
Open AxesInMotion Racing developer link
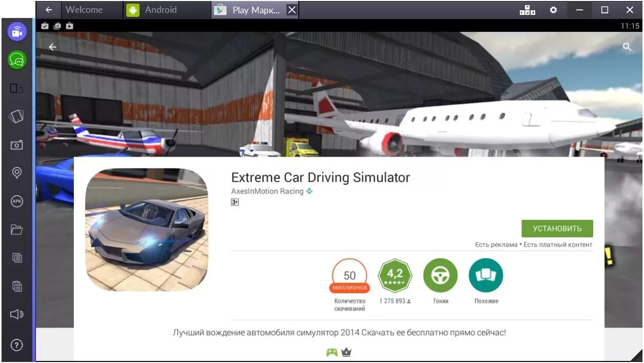click(267, 191)
